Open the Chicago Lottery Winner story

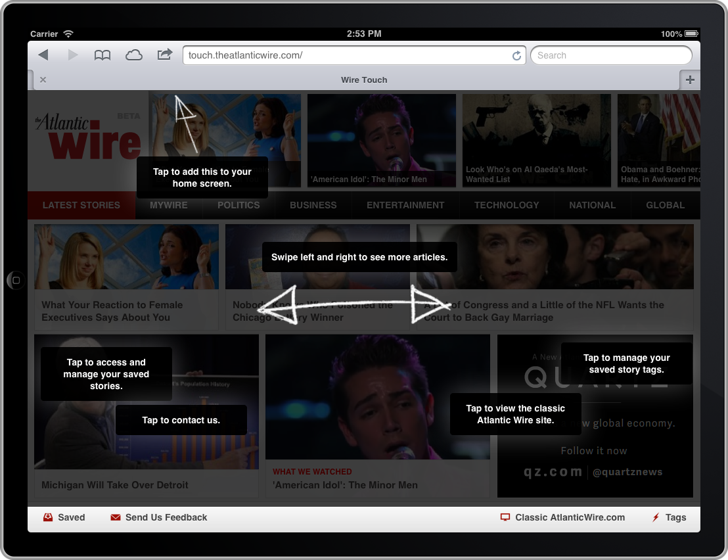point(317,277)
